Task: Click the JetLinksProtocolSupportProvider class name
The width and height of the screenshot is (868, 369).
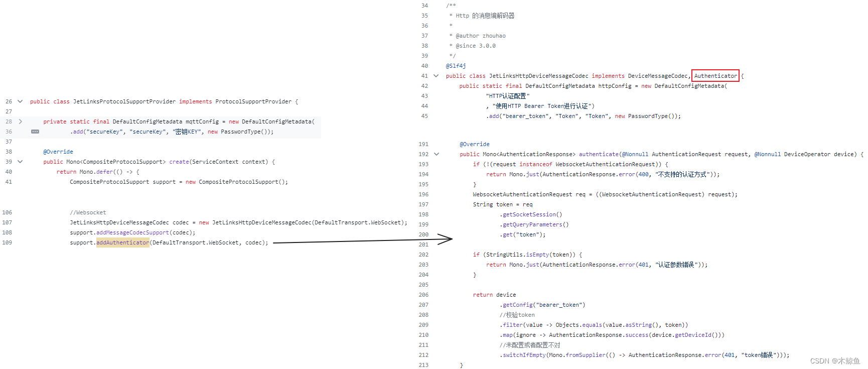Action: tap(124, 101)
